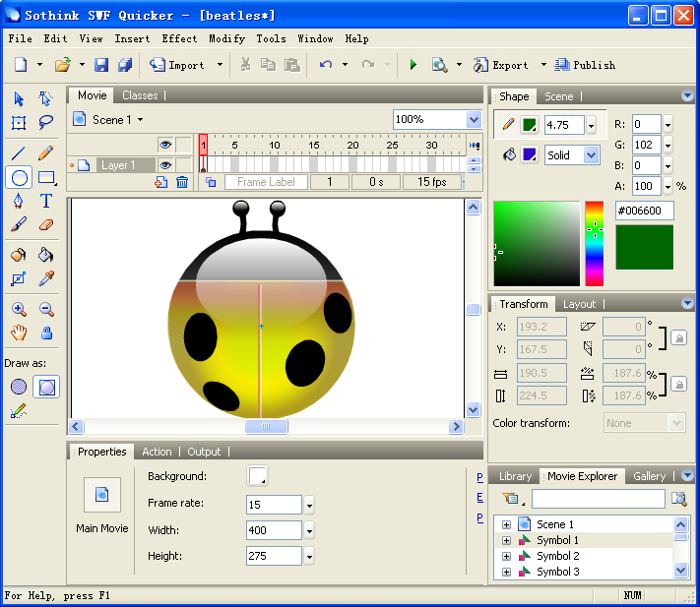This screenshot has width=700, height=607.
Task: Click the Frame rate input field
Action: (274, 504)
